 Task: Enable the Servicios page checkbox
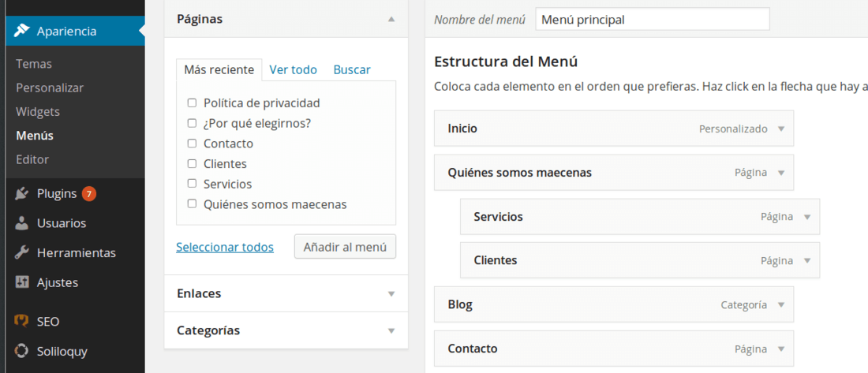click(x=192, y=184)
